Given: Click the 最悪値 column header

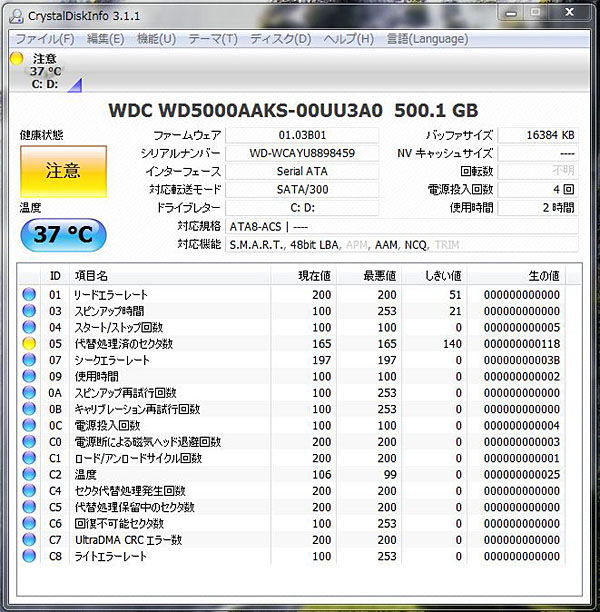Looking at the screenshot, I should coord(369,276).
